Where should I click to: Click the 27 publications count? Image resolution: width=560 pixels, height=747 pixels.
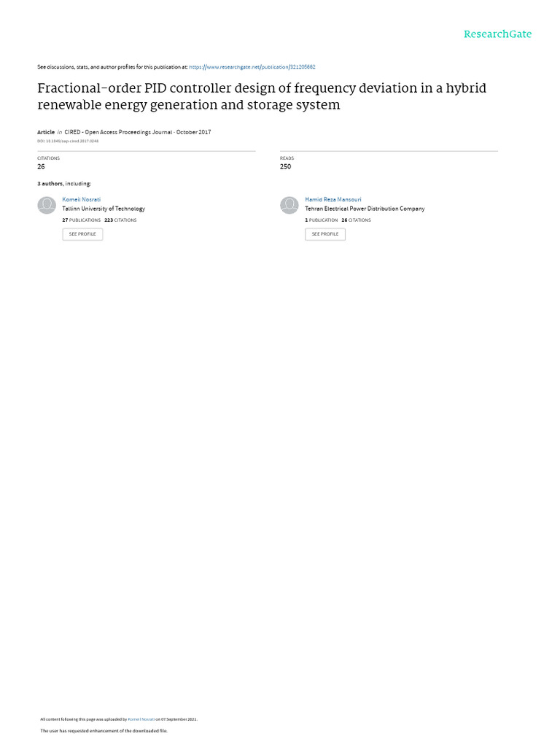coord(82,220)
